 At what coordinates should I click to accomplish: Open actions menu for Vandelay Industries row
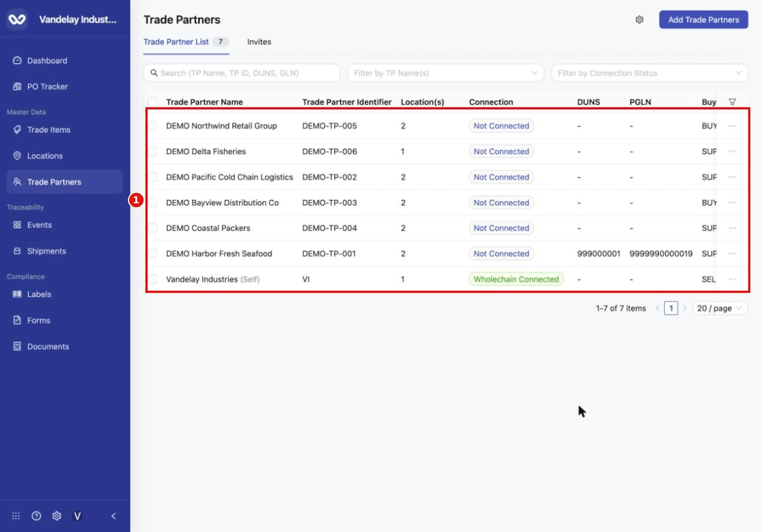(x=732, y=279)
